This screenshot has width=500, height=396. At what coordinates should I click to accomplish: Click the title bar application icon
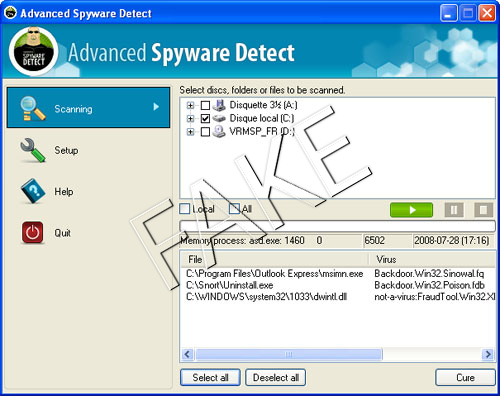(x=10, y=13)
